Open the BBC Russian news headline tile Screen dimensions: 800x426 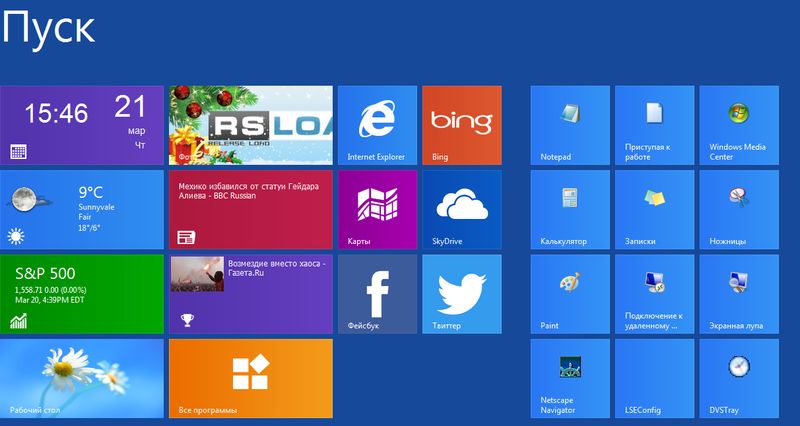(251, 210)
